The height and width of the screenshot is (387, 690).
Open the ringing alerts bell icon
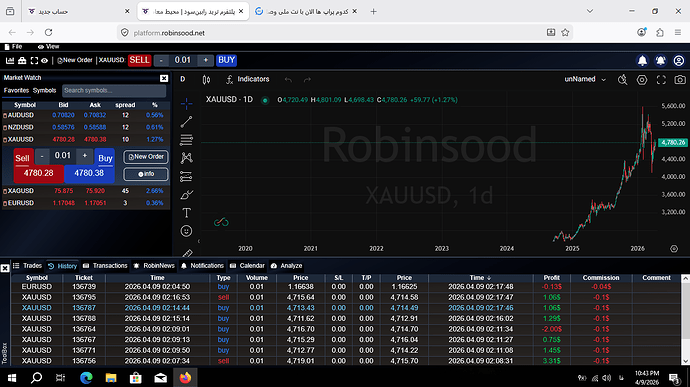[x=661, y=61]
